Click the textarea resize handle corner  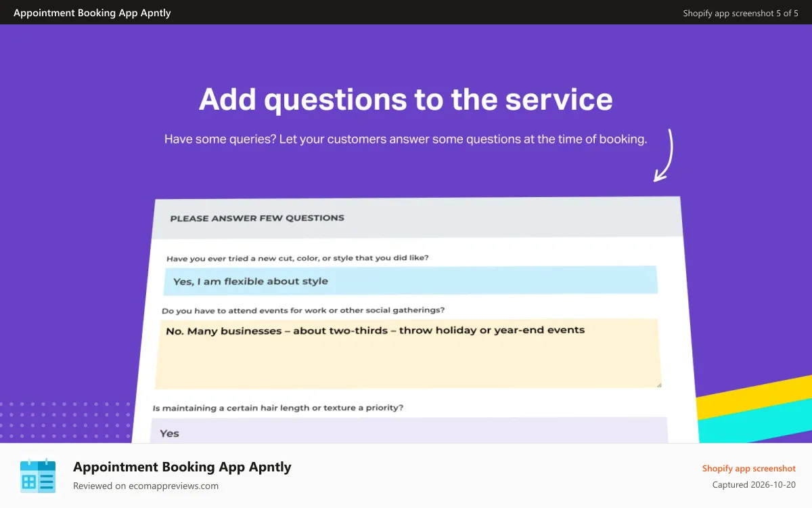point(658,385)
